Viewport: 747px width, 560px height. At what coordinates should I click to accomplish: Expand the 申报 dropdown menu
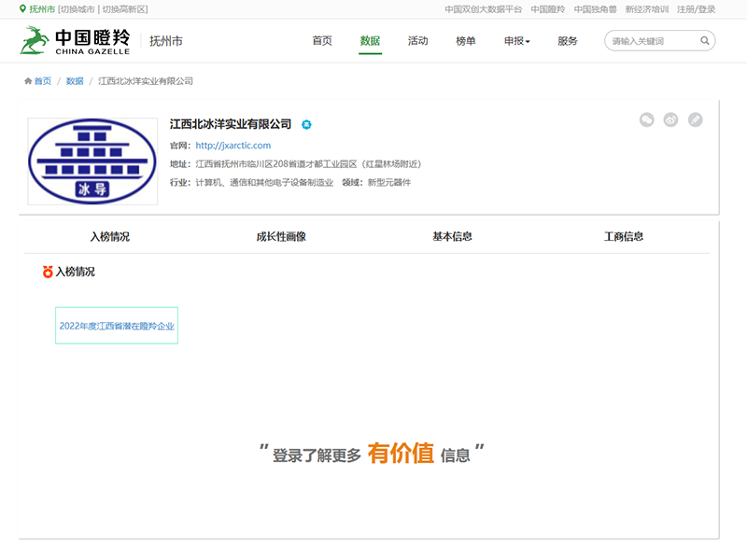(x=516, y=41)
